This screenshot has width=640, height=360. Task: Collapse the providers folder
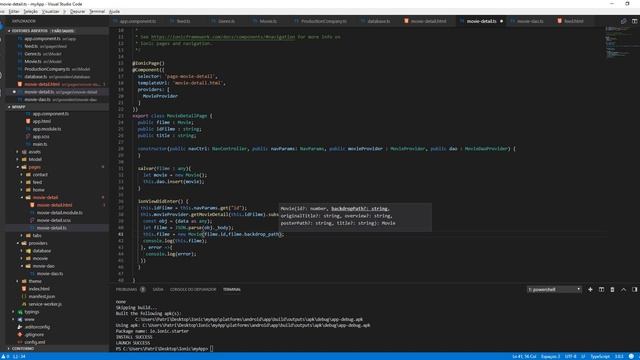point(18,243)
